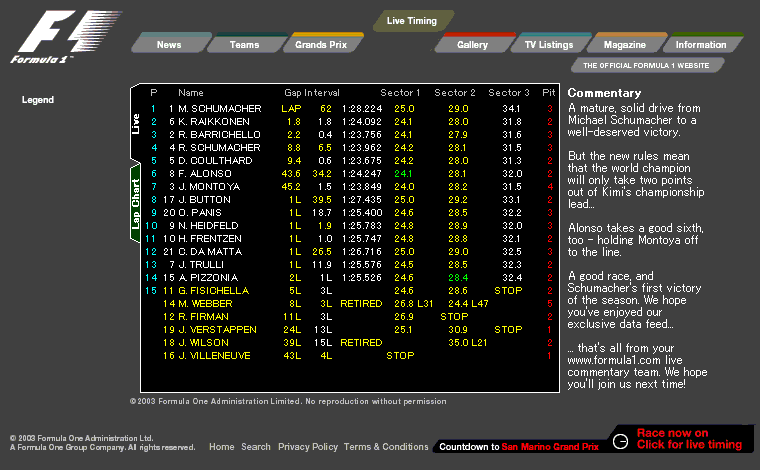This screenshot has height=470, width=760.
Task: Select the Live Timing tab
Action: tap(412, 21)
